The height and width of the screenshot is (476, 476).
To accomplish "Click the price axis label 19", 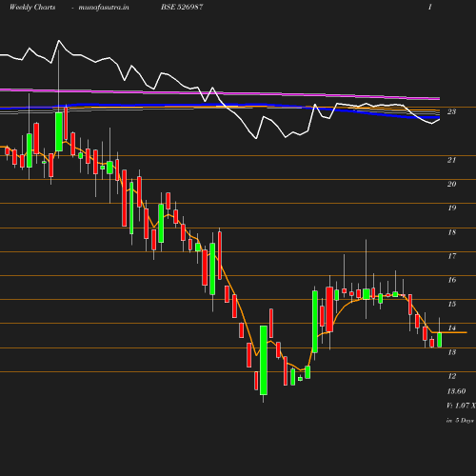I will (451, 208).
